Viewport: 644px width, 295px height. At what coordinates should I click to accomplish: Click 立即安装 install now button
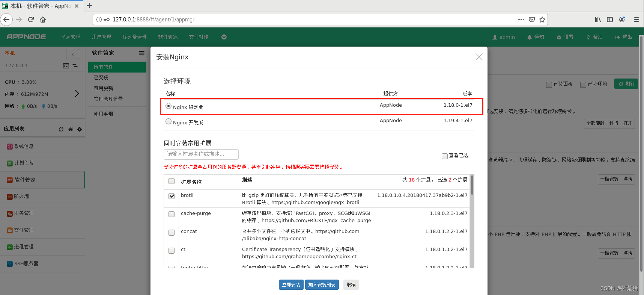click(x=291, y=285)
